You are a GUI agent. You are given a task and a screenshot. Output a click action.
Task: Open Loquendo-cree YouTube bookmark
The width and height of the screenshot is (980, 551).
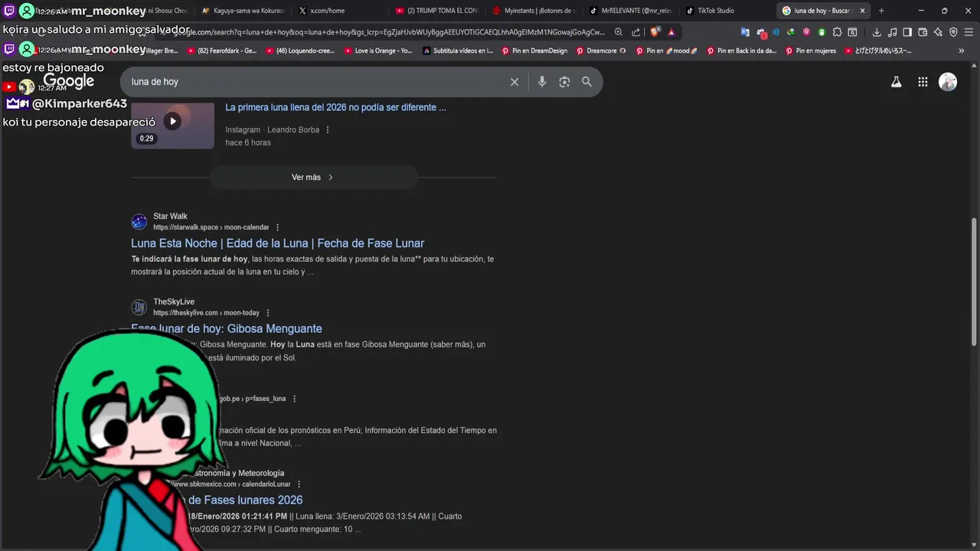[x=299, y=51]
